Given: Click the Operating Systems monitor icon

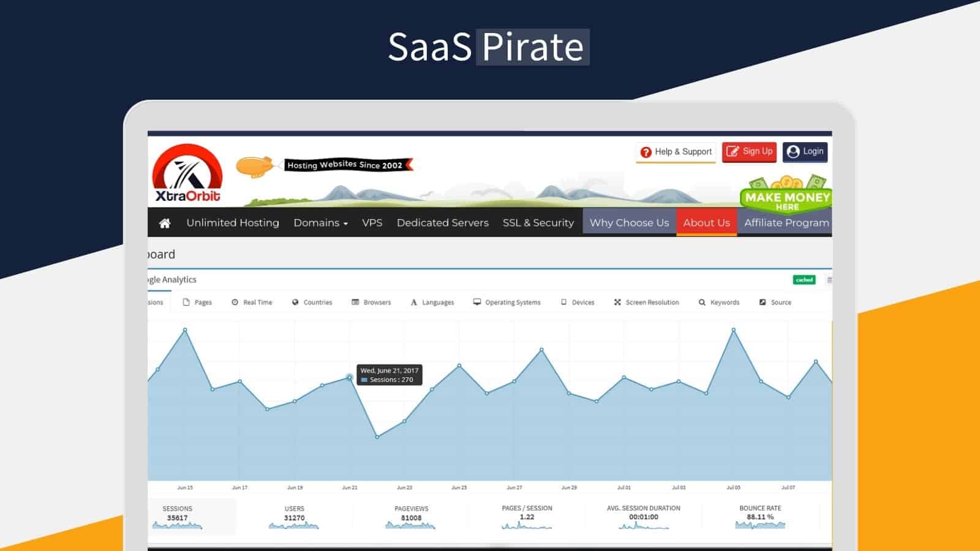Looking at the screenshot, I should coord(477,302).
